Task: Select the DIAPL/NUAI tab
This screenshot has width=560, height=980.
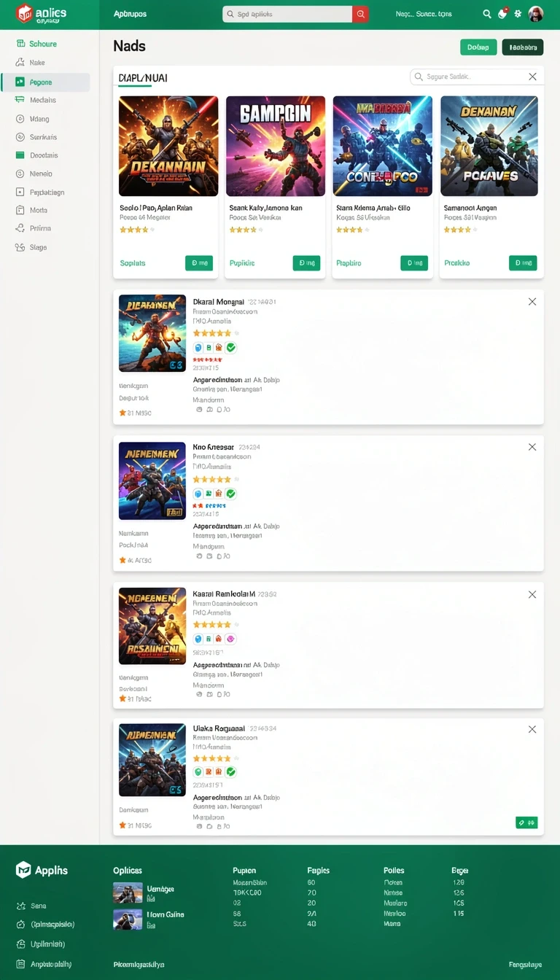Action: point(142,78)
